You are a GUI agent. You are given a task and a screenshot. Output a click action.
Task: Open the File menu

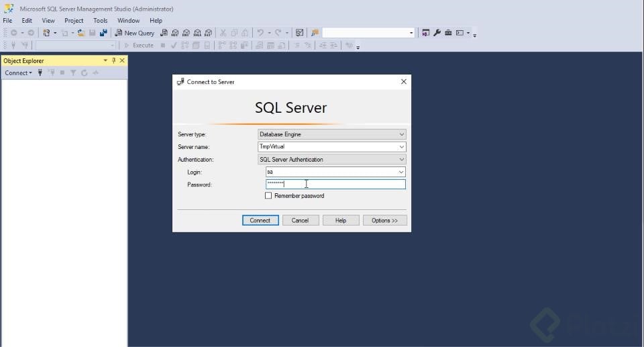(x=7, y=21)
